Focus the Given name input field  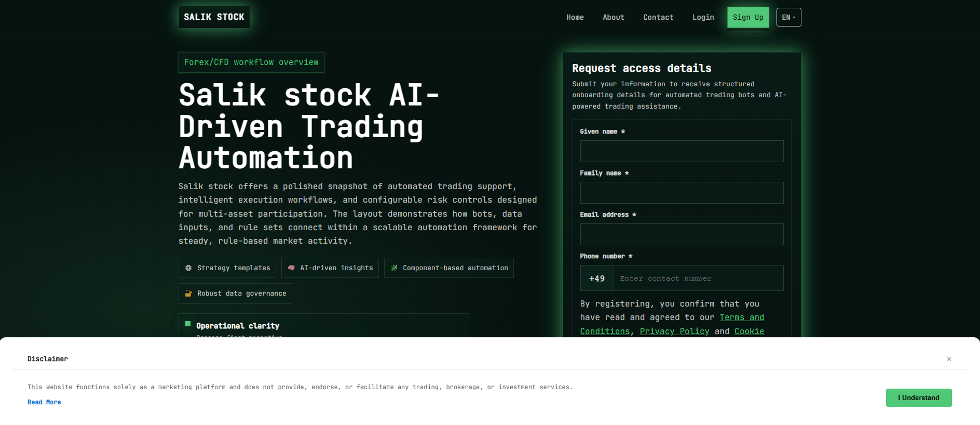(682, 151)
